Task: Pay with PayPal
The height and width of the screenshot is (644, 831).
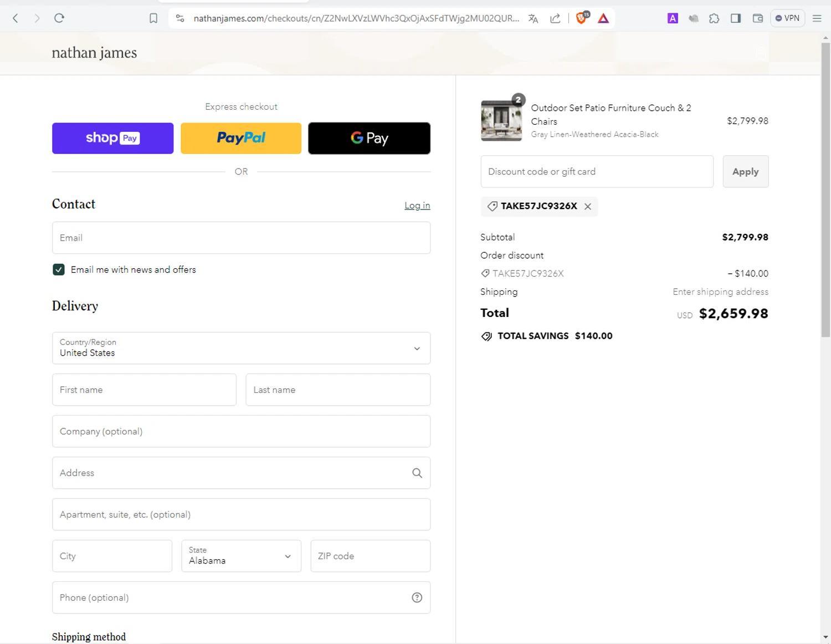Action: 241,138
